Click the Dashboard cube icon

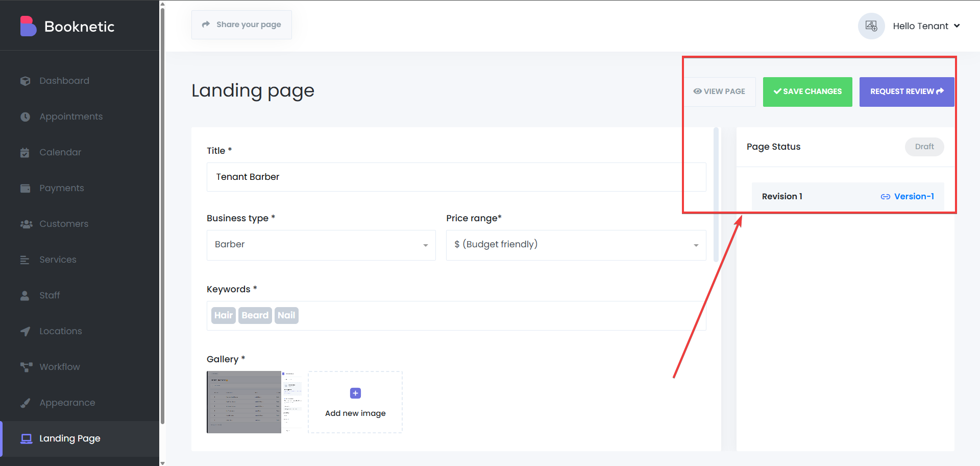pyautogui.click(x=25, y=81)
